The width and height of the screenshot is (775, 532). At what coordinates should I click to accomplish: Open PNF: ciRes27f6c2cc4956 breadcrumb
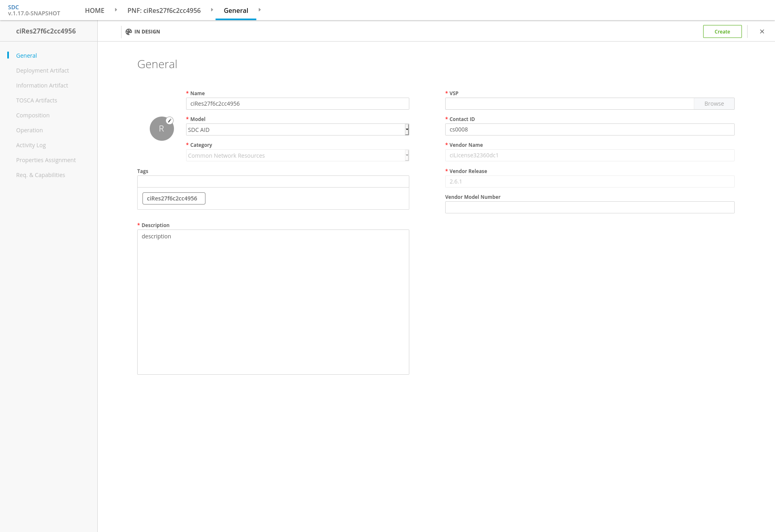tap(164, 10)
